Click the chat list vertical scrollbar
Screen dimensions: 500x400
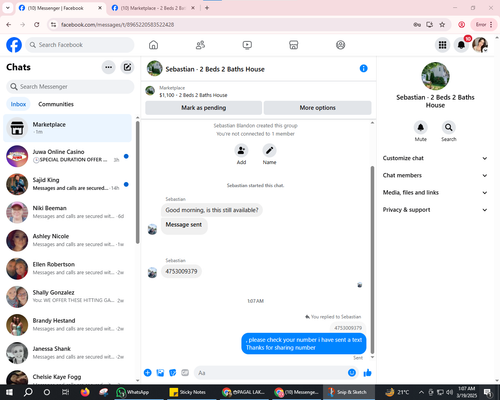pos(138,182)
